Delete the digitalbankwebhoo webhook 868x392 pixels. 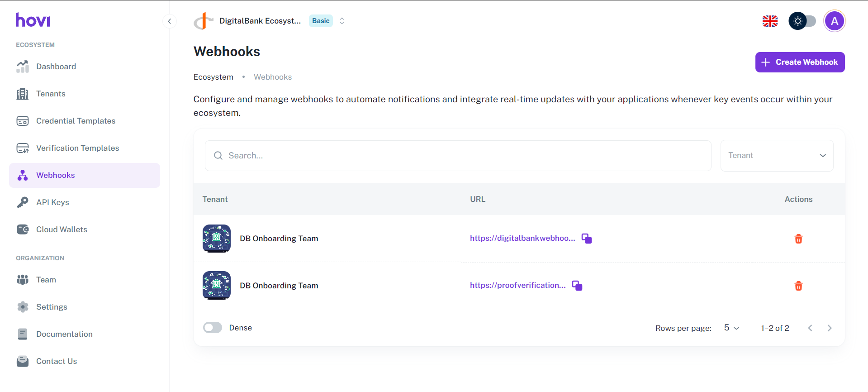pos(798,239)
